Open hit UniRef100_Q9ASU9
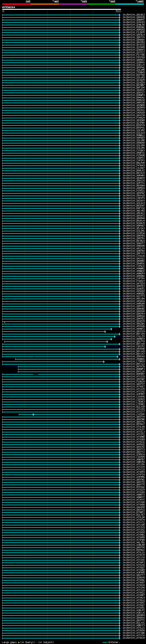146x644 pixels. (x=133, y=17)
